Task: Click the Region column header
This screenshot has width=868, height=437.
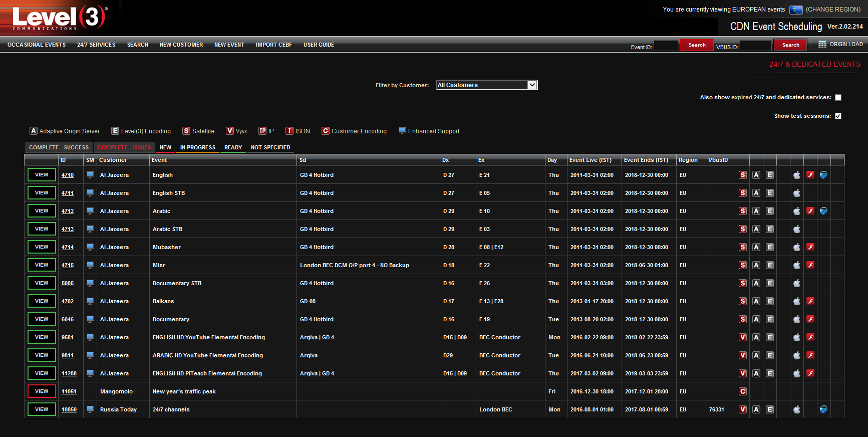Action: coord(688,160)
